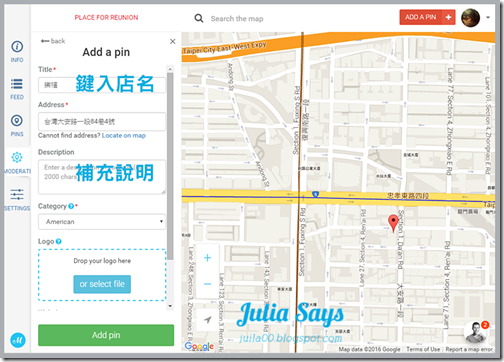Click into the Description text area
Image resolution: width=504 pixels, height=362 pixels.
pyautogui.click(x=102, y=177)
